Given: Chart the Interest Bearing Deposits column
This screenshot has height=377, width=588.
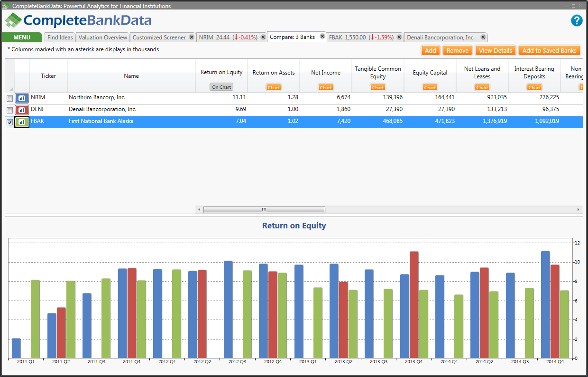Looking at the screenshot, I should click(x=534, y=87).
